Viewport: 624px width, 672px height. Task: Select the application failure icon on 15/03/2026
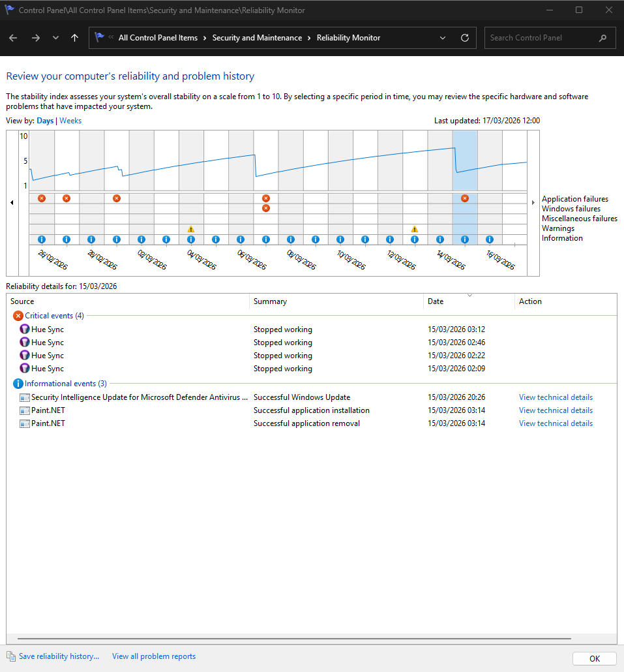pos(465,198)
